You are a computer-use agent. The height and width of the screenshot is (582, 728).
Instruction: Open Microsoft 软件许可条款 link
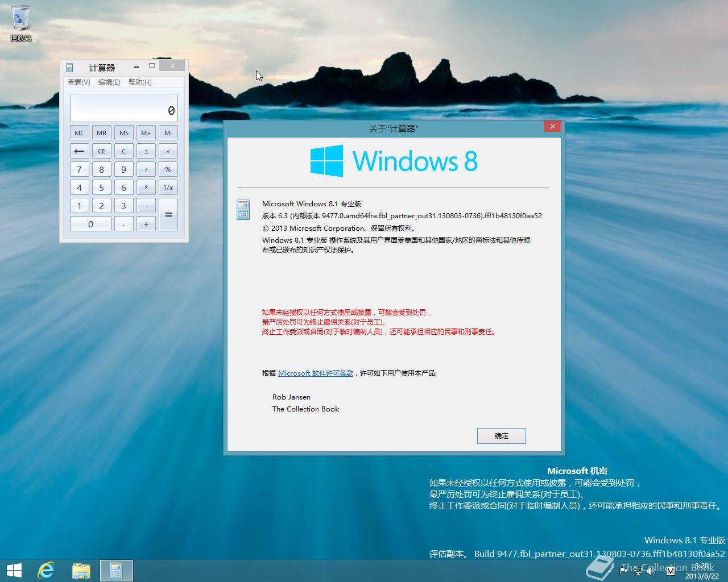tap(316, 373)
